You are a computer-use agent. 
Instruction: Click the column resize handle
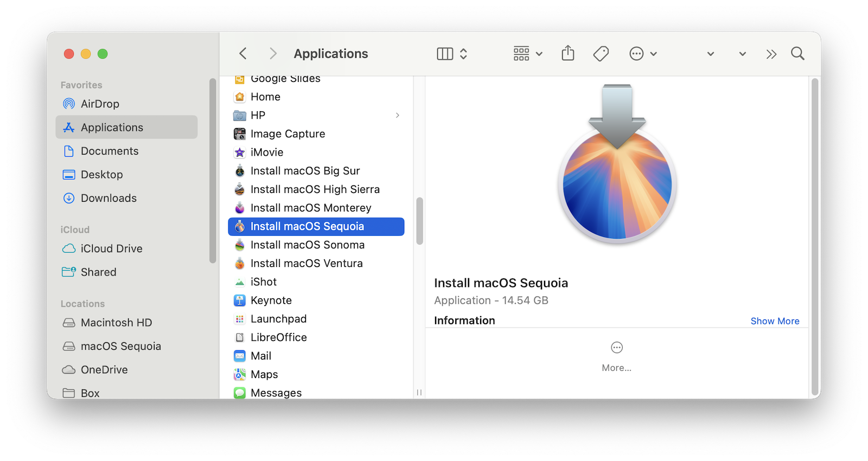pos(419,392)
